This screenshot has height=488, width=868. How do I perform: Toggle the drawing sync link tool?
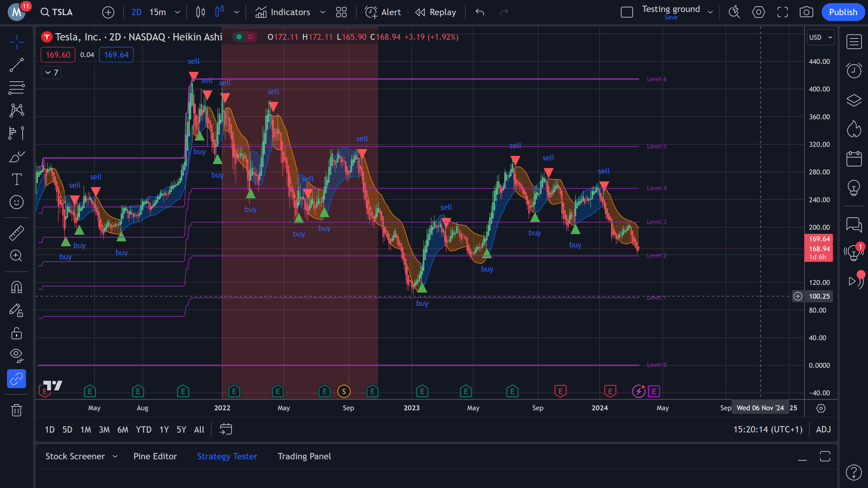(17, 379)
